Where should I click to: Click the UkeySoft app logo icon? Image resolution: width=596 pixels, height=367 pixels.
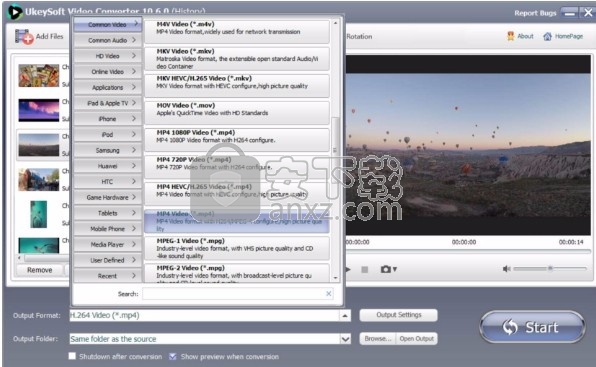pyautogui.click(x=15, y=12)
